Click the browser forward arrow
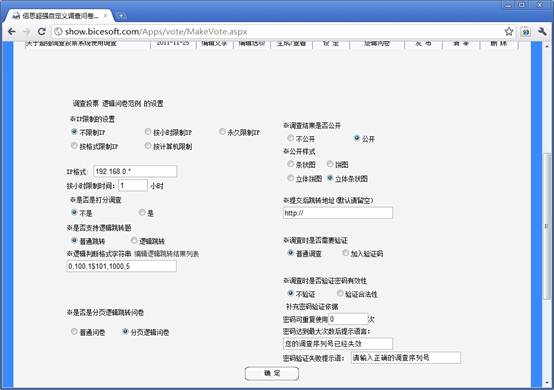554x390 pixels. 26,32
